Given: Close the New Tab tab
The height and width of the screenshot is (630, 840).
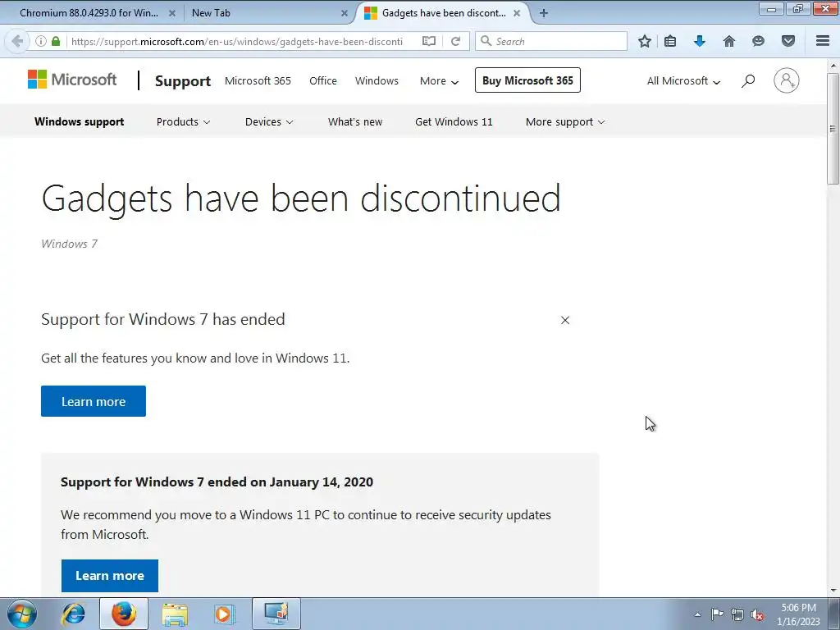Looking at the screenshot, I should point(345,13).
